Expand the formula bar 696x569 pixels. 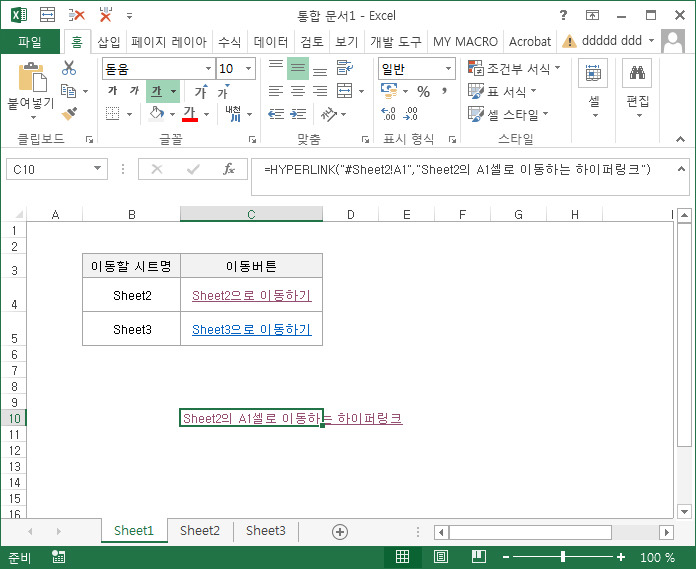pos(681,169)
